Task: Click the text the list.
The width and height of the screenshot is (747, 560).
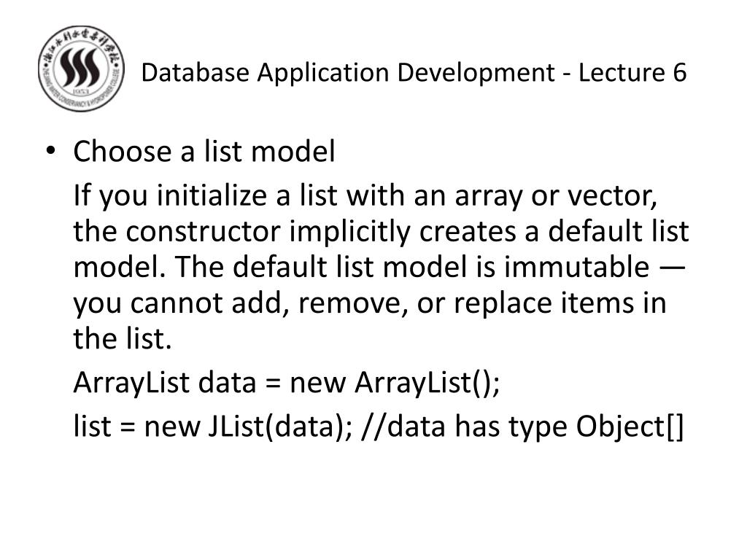Action: 123,338
